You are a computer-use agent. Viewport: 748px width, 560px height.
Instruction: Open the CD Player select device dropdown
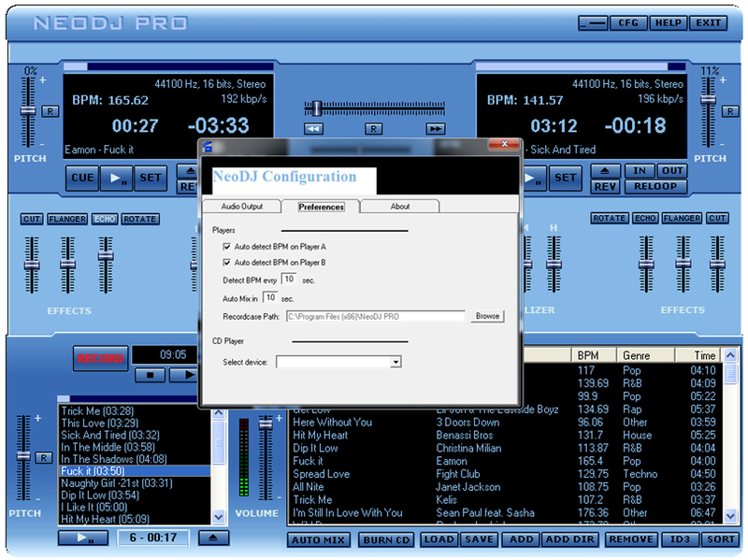(395, 362)
